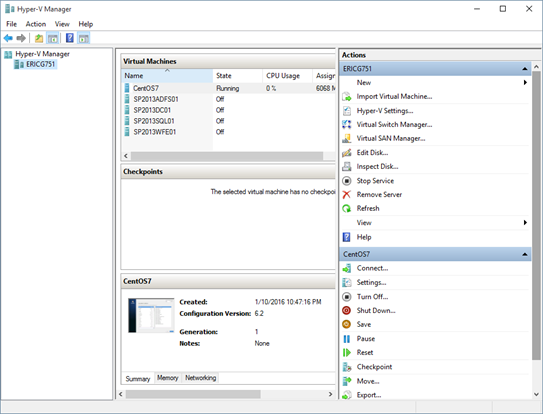The image size is (543, 414).
Task: Click the Help icon in Actions pane
Action: [x=347, y=237]
